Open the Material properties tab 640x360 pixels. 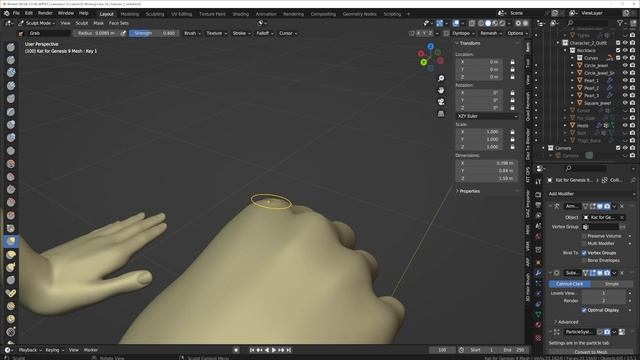(x=538, y=324)
